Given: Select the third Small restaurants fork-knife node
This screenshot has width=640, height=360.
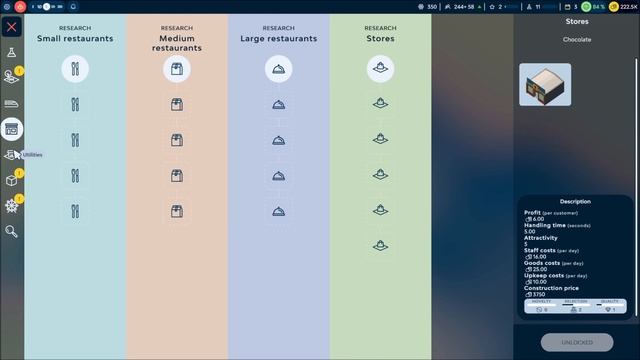Looking at the screenshot, I should [x=75, y=140].
